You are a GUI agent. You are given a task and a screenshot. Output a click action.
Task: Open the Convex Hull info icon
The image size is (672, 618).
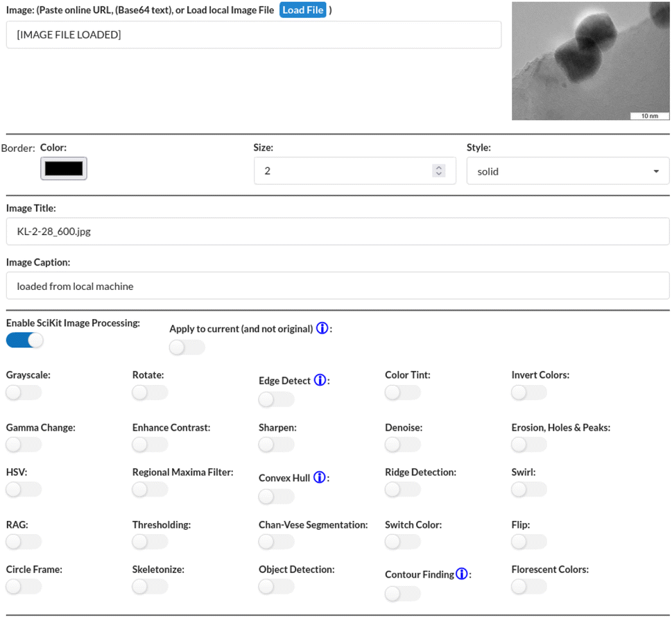318,477
